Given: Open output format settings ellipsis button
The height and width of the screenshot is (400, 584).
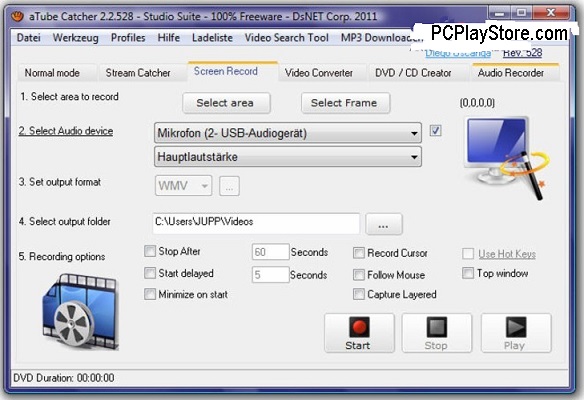Looking at the screenshot, I should [x=229, y=186].
